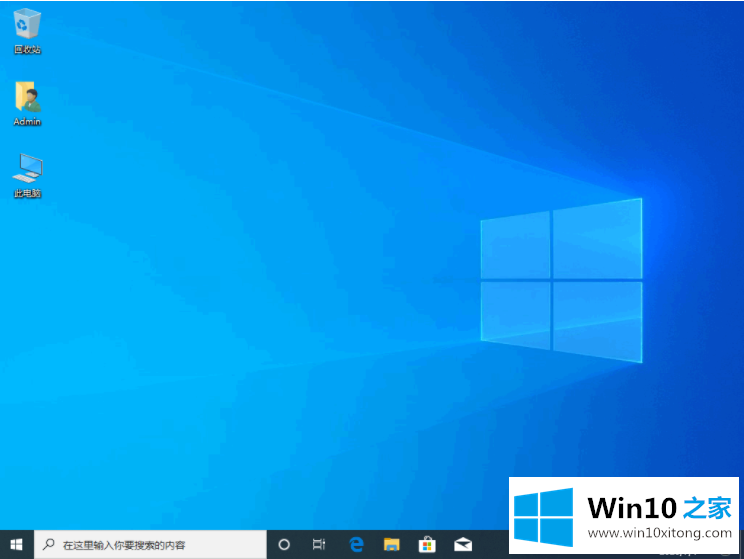Open the Mail app from taskbar
Viewport: 744px width, 559px height.
463,544
